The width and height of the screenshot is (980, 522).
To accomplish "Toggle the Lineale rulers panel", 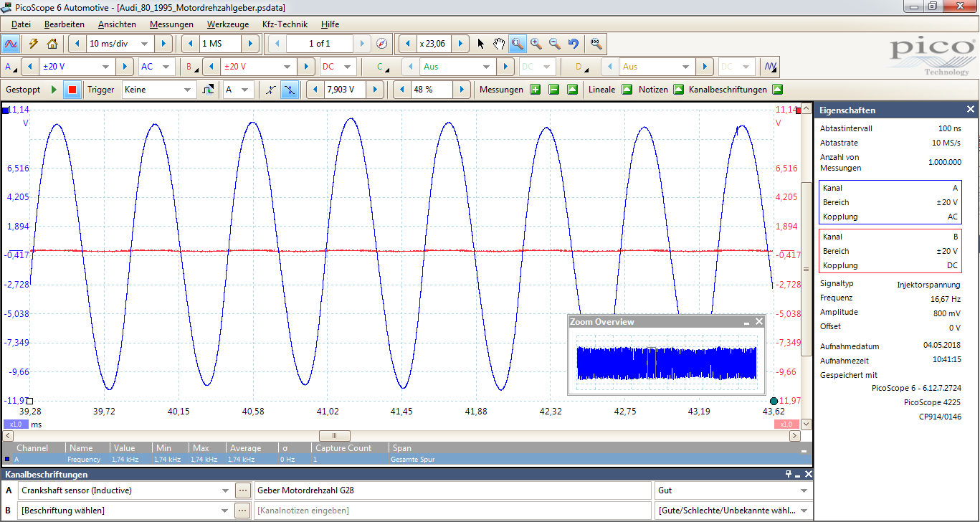I will point(627,90).
